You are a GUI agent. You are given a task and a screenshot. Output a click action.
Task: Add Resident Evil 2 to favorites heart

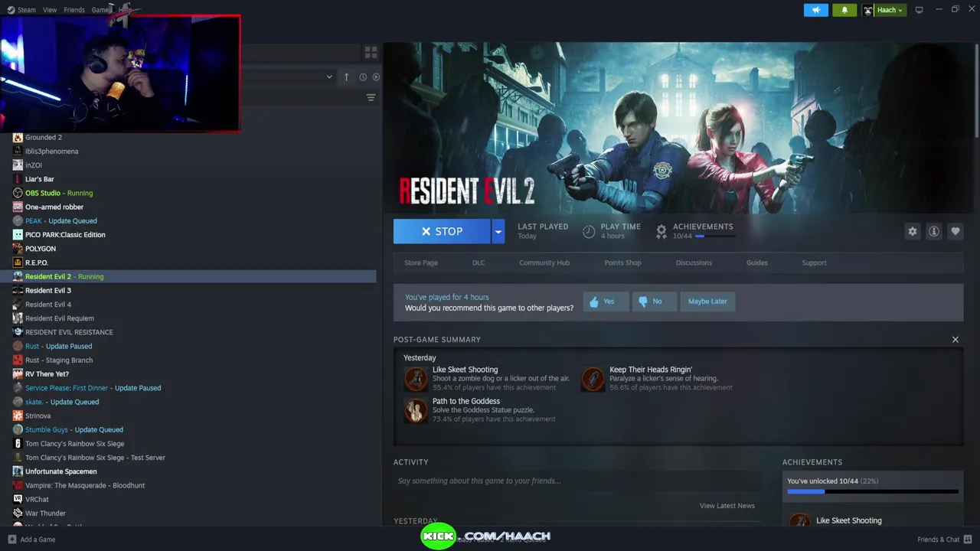pyautogui.click(x=955, y=231)
